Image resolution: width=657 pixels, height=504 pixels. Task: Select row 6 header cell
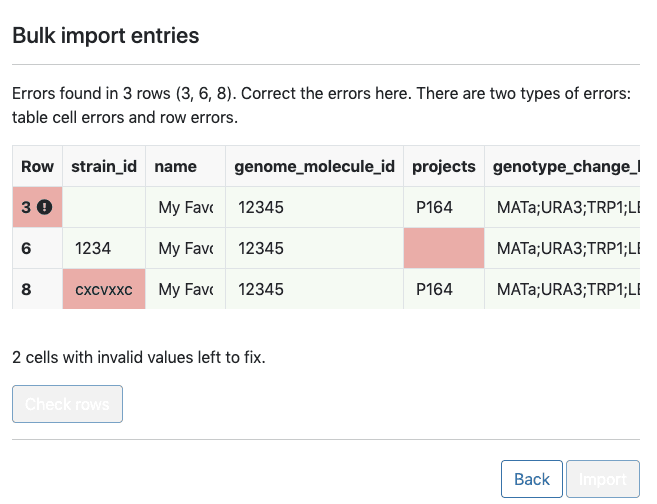pyautogui.click(x=37, y=248)
